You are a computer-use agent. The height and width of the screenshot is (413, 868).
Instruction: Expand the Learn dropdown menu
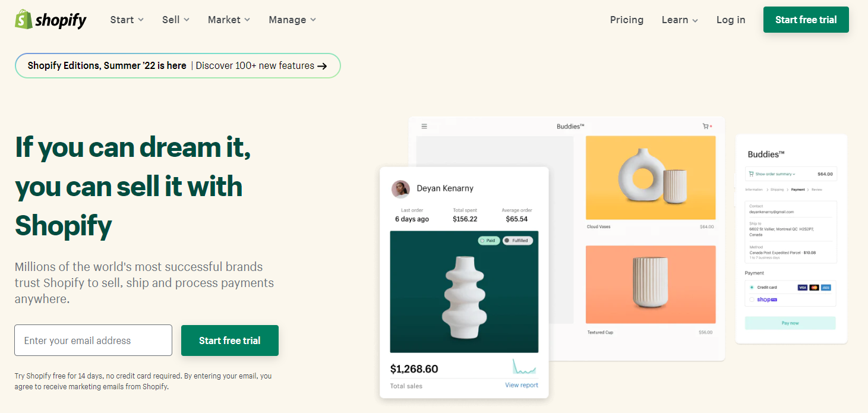680,20
